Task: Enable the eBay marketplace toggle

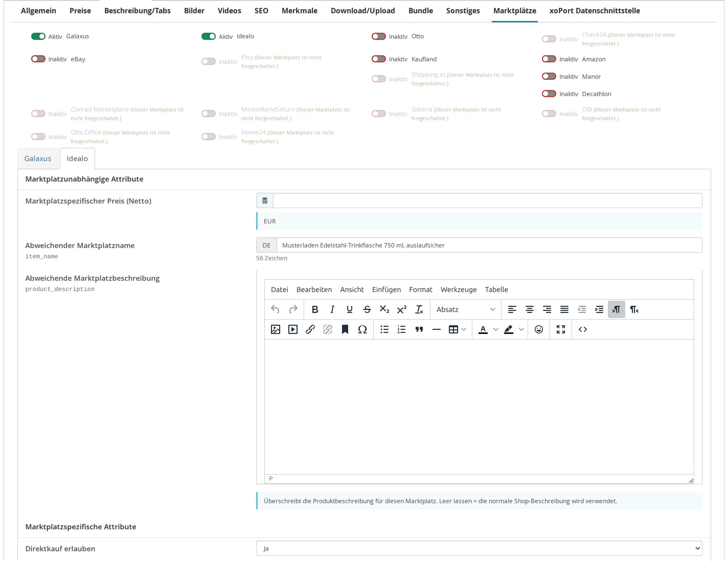Action: (38, 59)
